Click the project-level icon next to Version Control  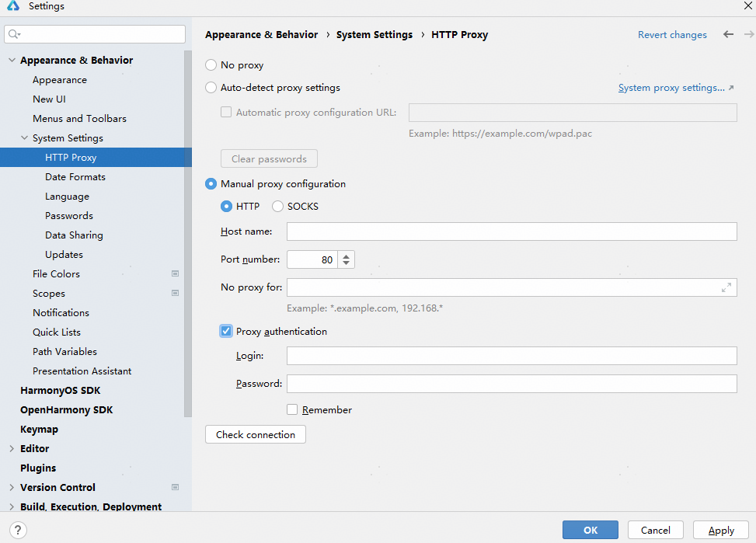(x=175, y=487)
